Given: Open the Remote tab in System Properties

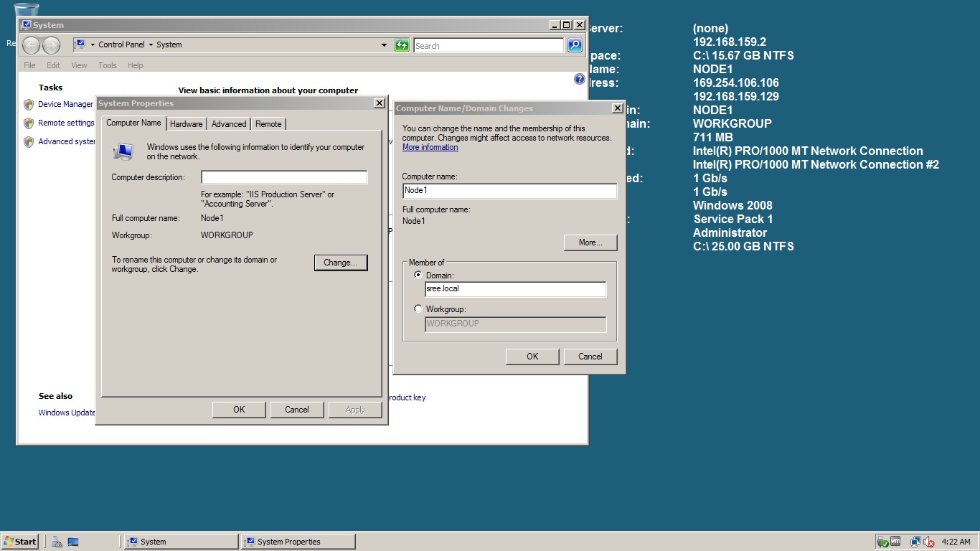Looking at the screenshot, I should click(268, 124).
